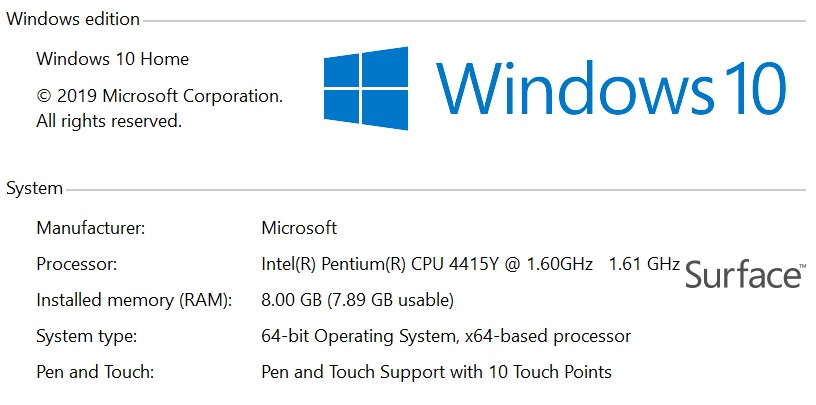The image size is (816, 405).
Task: Click the 2019 Microsoft Corporation copyright line
Action: coord(160,96)
